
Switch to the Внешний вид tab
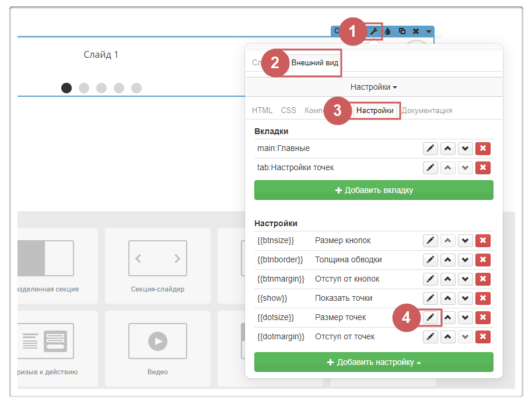315,63
